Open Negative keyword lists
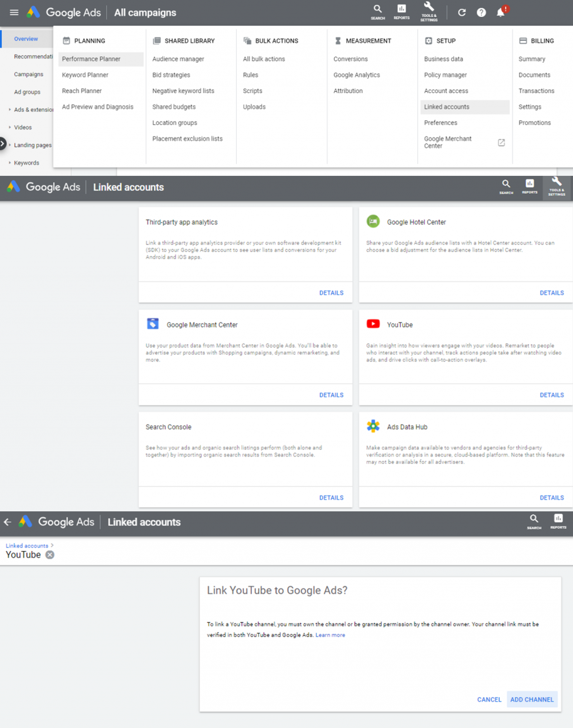 [x=183, y=91]
